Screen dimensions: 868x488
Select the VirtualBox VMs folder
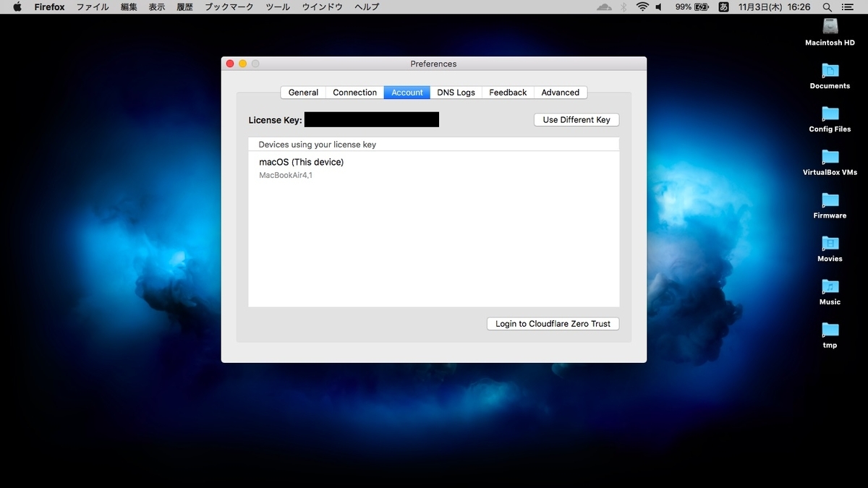tap(830, 156)
